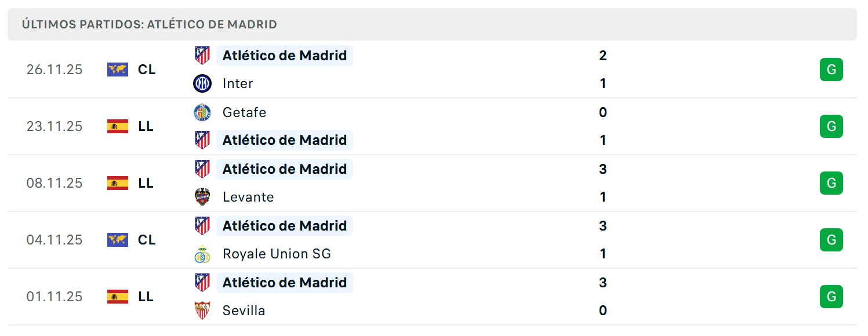868x336 pixels.
Task: Click the Spain flag icon for 23.11.25
Action: click(118, 126)
